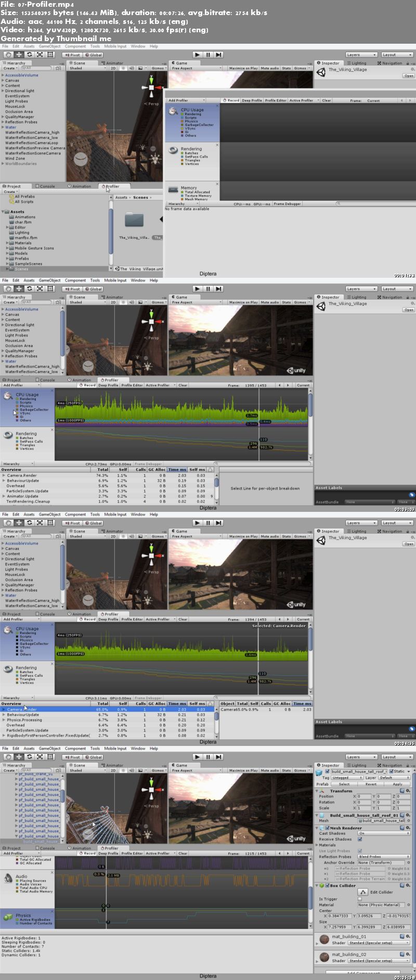
Task: Close the Rendering profiler area in top frame
Action: (217, 145)
